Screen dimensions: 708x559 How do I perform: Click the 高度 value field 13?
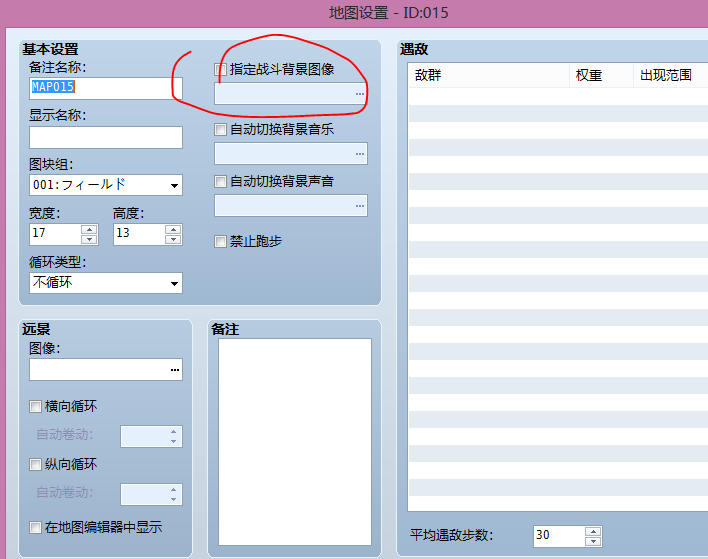[140, 234]
